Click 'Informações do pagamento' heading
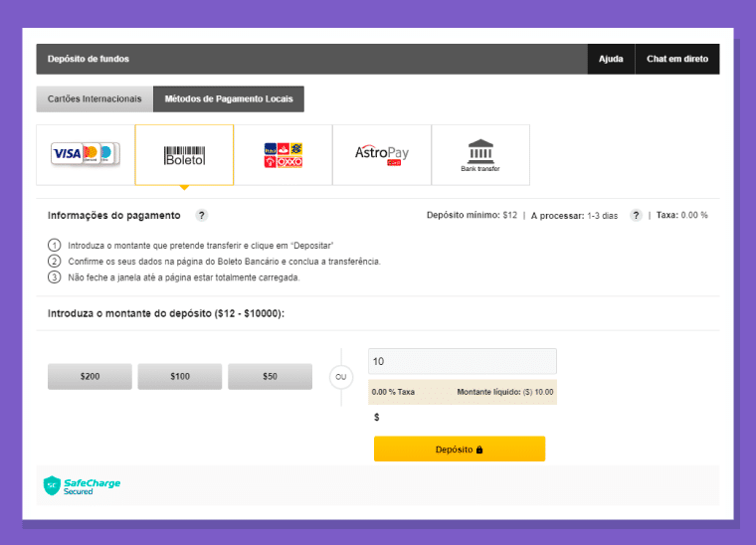Image resolution: width=756 pixels, height=545 pixels. coord(113,216)
